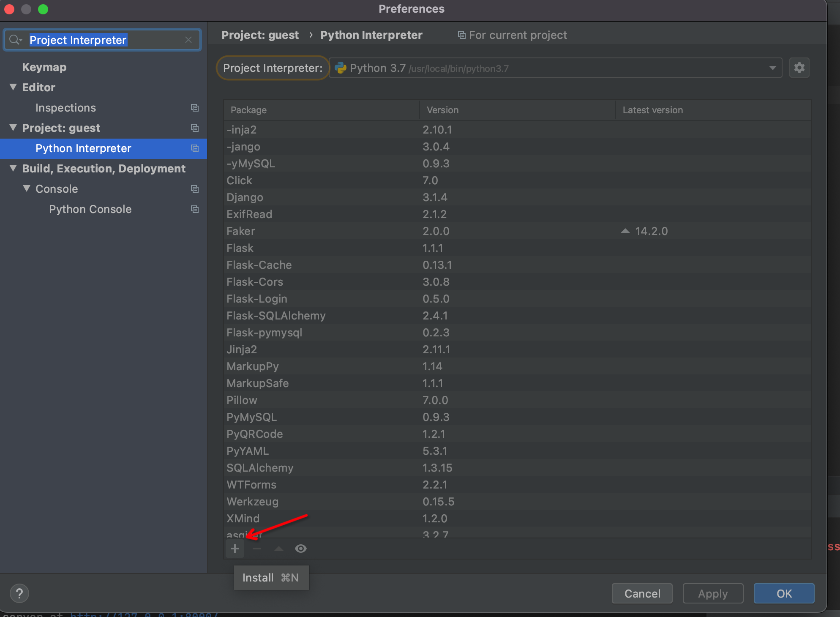
Task: Click copy icon beside Inspections
Action: pyautogui.click(x=195, y=108)
